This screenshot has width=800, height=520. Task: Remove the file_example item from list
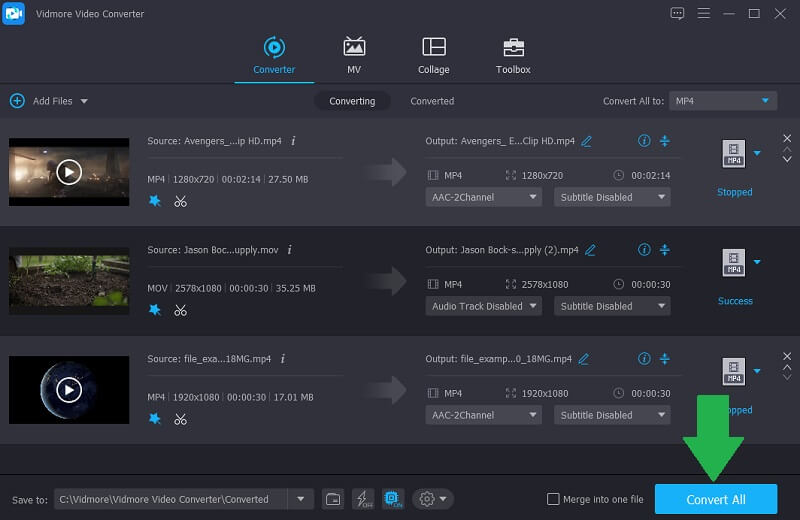click(787, 356)
